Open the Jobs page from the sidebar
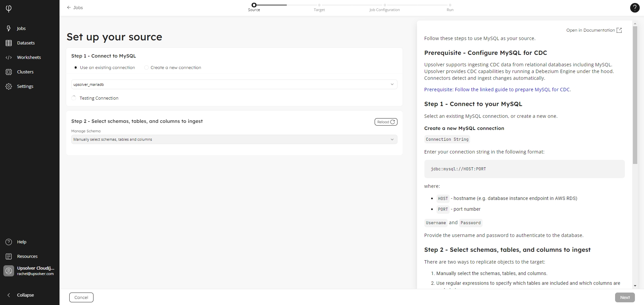The image size is (644, 305). coord(21,29)
